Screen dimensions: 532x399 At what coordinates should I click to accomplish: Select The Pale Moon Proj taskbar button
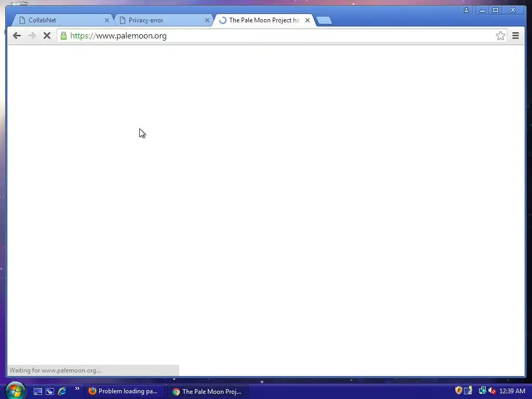(x=208, y=391)
